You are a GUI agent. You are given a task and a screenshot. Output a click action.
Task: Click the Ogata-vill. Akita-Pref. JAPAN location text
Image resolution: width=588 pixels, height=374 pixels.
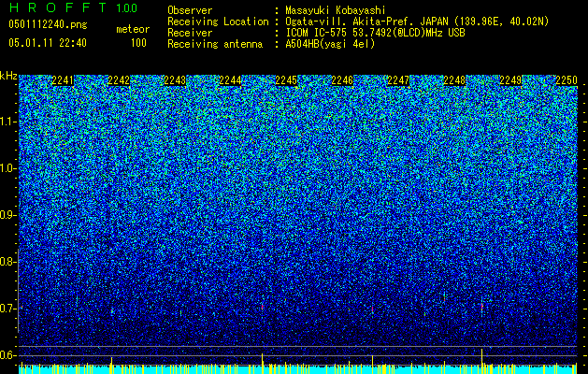pos(417,22)
